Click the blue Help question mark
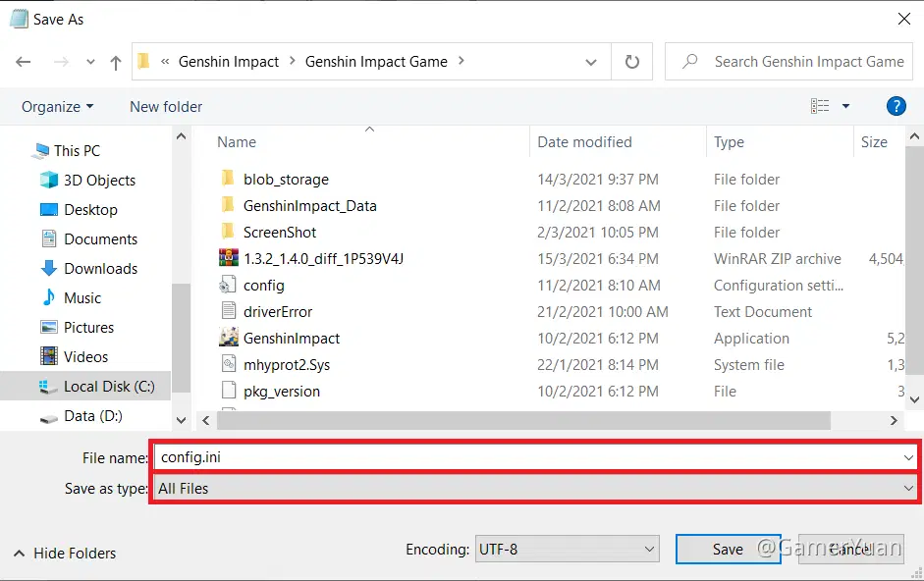This screenshot has width=924, height=581. (x=896, y=106)
